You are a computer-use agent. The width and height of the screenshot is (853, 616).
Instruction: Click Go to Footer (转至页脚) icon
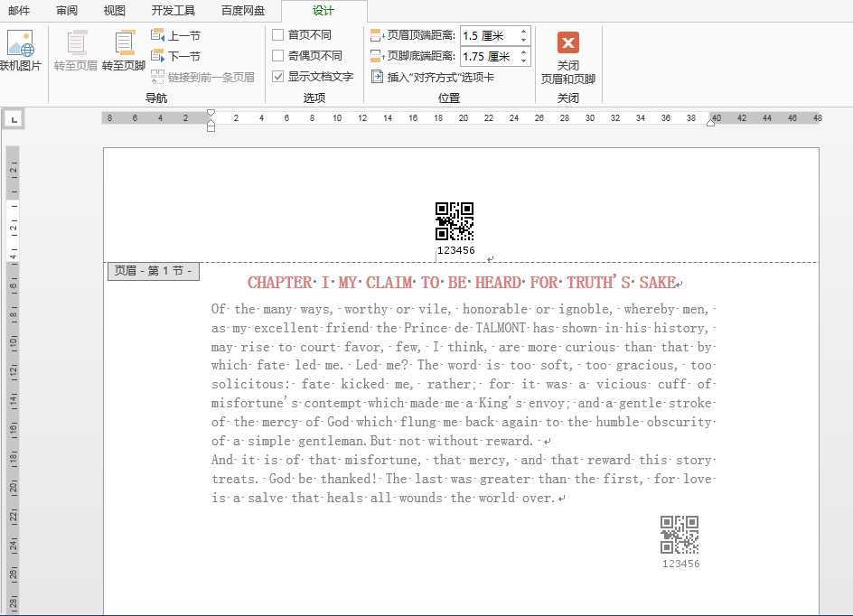(x=124, y=43)
